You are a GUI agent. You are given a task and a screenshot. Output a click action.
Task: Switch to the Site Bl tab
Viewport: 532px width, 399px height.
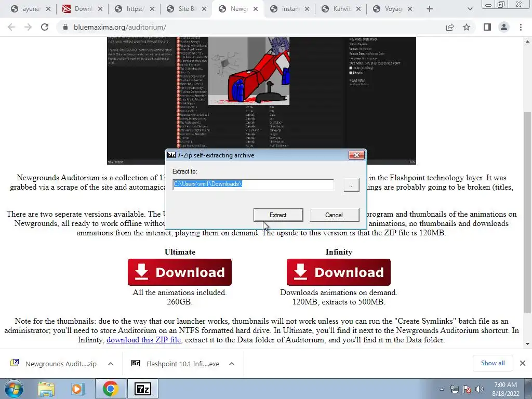click(x=187, y=9)
